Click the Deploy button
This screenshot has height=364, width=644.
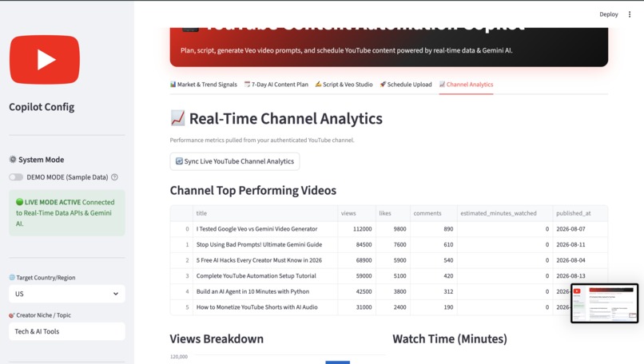coord(608,14)
